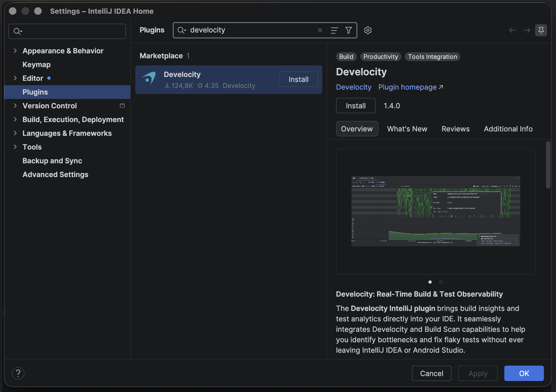The image size is (556, 392).
Task: Open the Plugin homepage link
Action: click(407, 87)
